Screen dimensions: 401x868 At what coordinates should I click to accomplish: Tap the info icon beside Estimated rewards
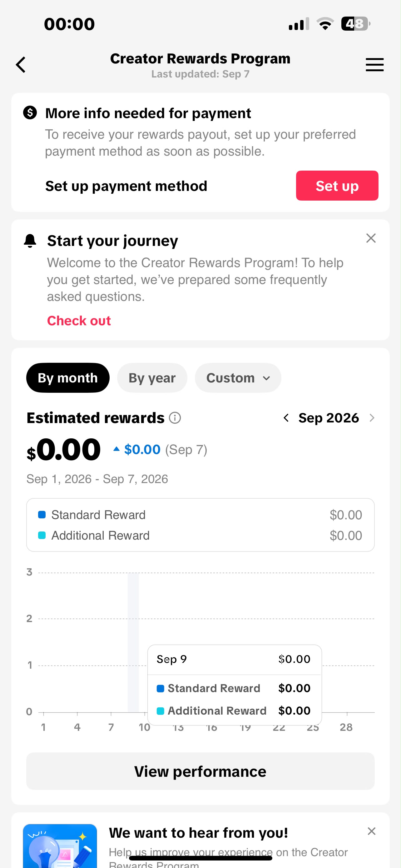(175, 418)
